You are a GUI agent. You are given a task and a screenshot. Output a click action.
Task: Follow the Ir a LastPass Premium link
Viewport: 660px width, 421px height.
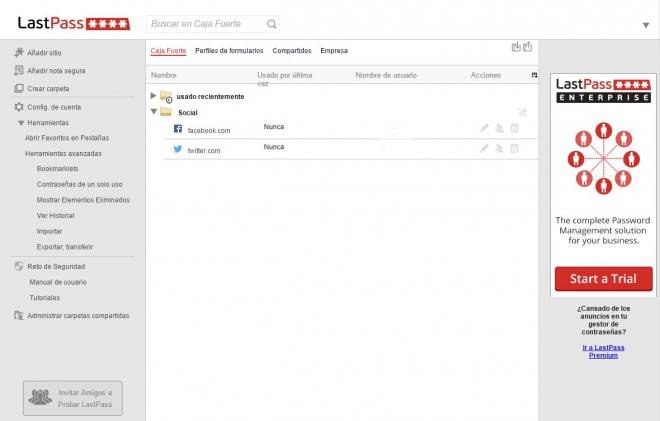(x=603, y=351)
